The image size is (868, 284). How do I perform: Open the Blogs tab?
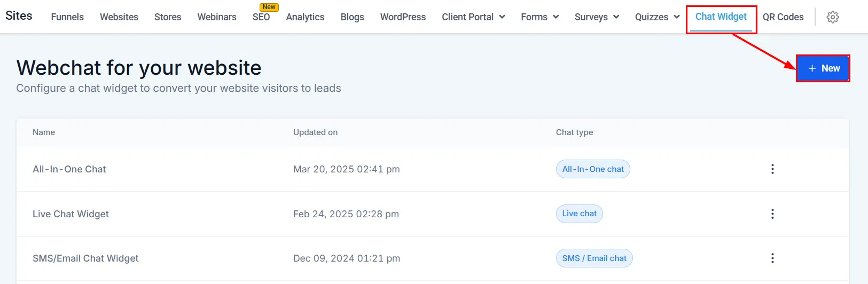(353, 17)
